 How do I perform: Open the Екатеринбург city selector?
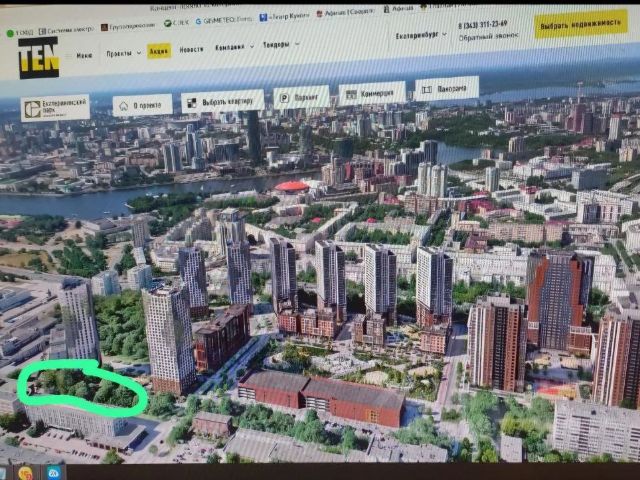pos(421,36)
